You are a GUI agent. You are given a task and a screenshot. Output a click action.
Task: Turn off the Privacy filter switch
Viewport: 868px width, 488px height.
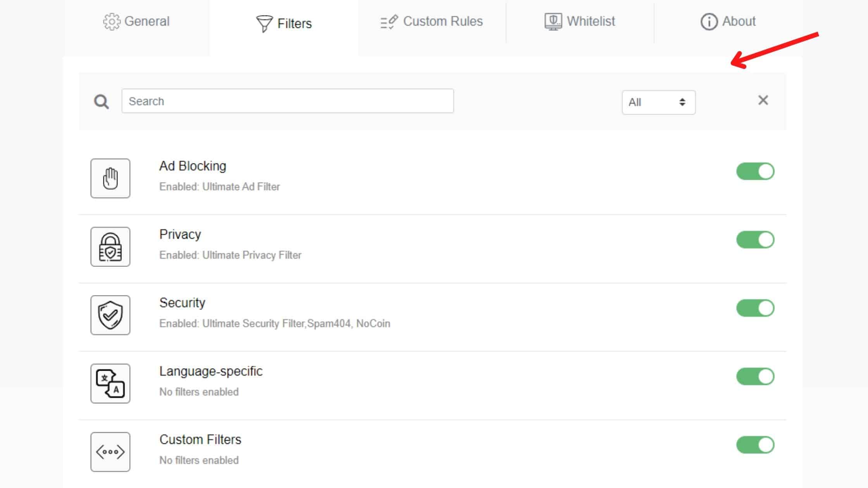tap(755, 240)
